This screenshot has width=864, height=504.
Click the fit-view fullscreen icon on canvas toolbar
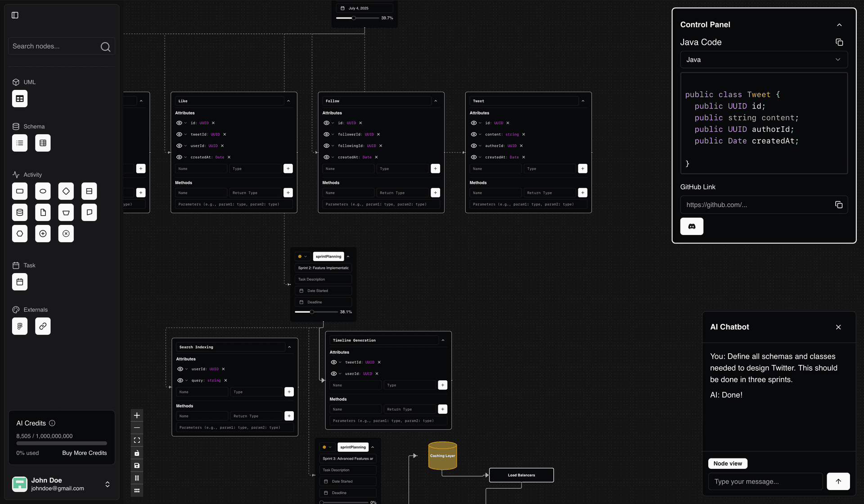click(x=137, y=440)
